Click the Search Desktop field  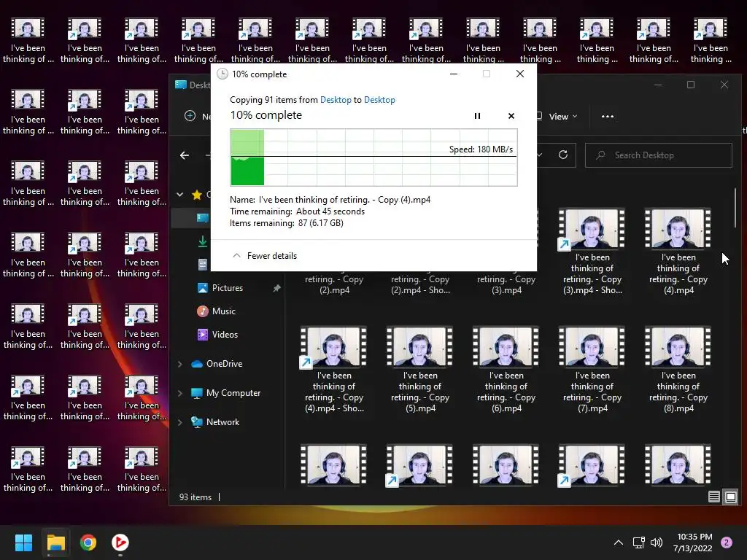point(659,155)
